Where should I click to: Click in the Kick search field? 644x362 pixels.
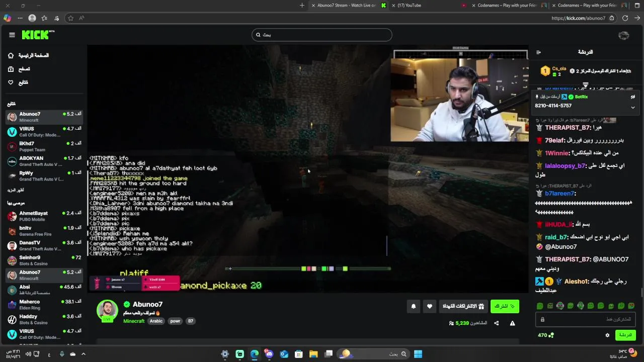(322, 35)
